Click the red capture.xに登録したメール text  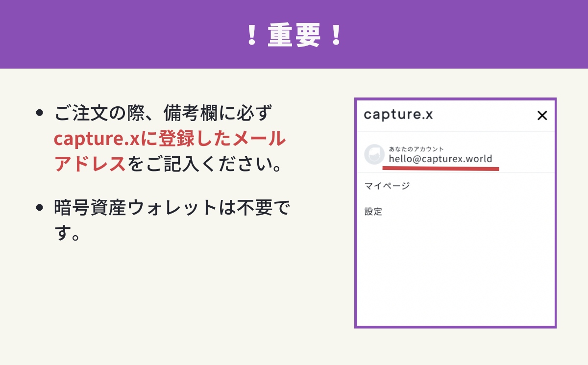(170, 139)
